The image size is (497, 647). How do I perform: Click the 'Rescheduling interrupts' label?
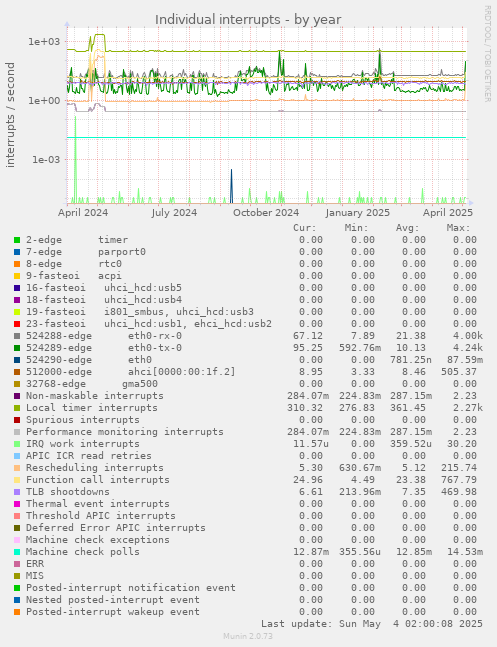(x=95, y=468)
